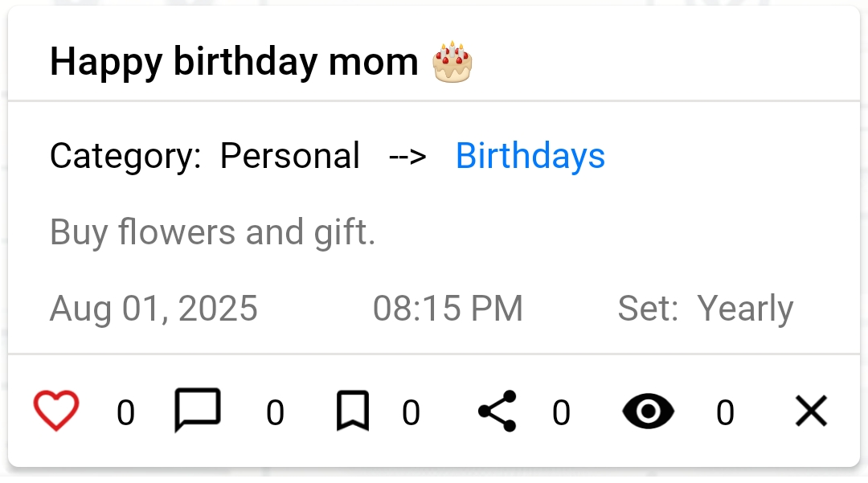Select the Personal category label
The image size is (868, 483).
click(289, 156)
